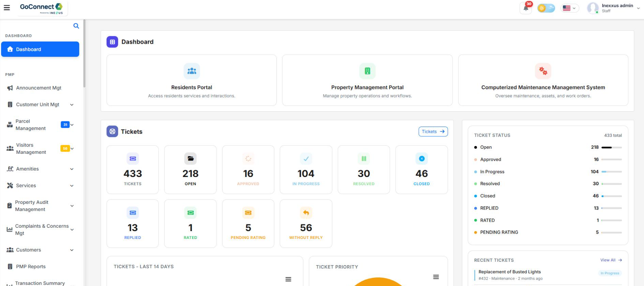The height and width of the screenshot is (286, 644).
Task: Click the Announcement Mgt megaphone icon
Action: [x=10, y=88]
